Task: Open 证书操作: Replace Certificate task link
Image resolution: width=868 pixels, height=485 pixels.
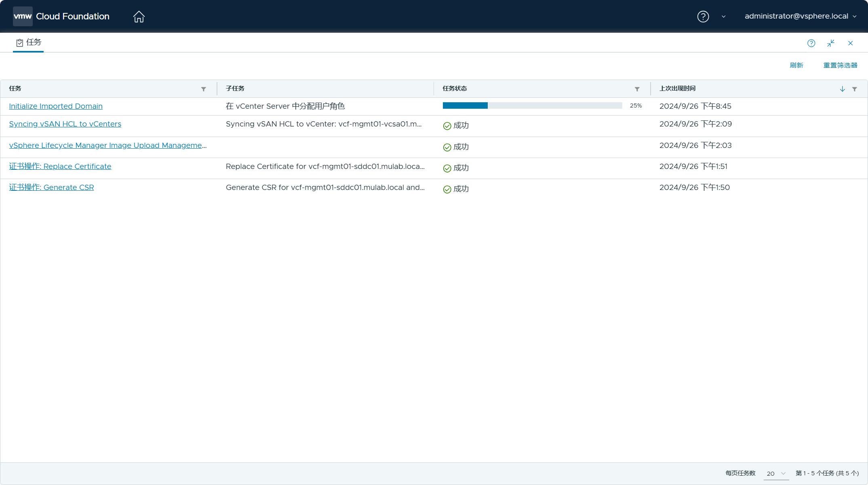Action: tap(60, 167)
